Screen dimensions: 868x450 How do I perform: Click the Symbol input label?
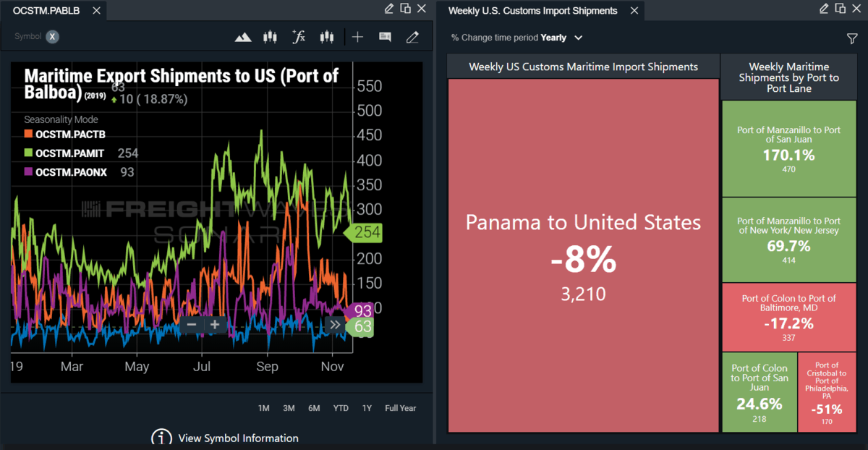[x=27, y=37]
